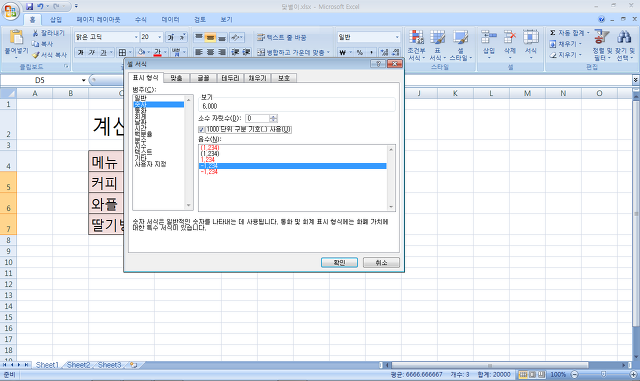Select 일반 in the category list
Screen dimensions: 640x381
(140, 98)
